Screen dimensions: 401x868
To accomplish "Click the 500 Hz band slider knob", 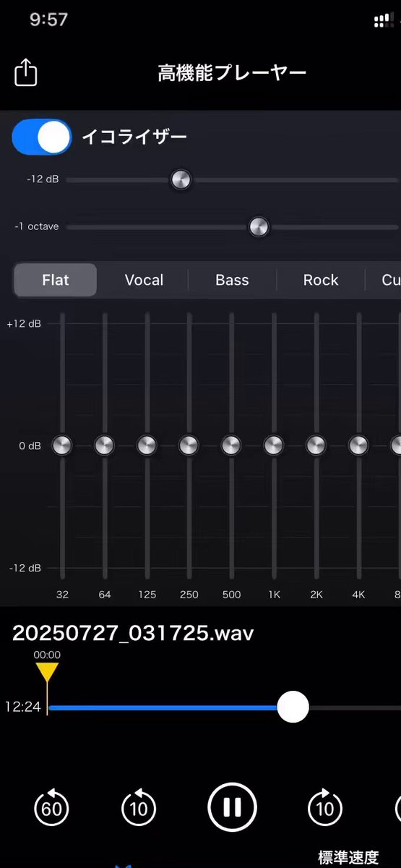I will (231, 445).
